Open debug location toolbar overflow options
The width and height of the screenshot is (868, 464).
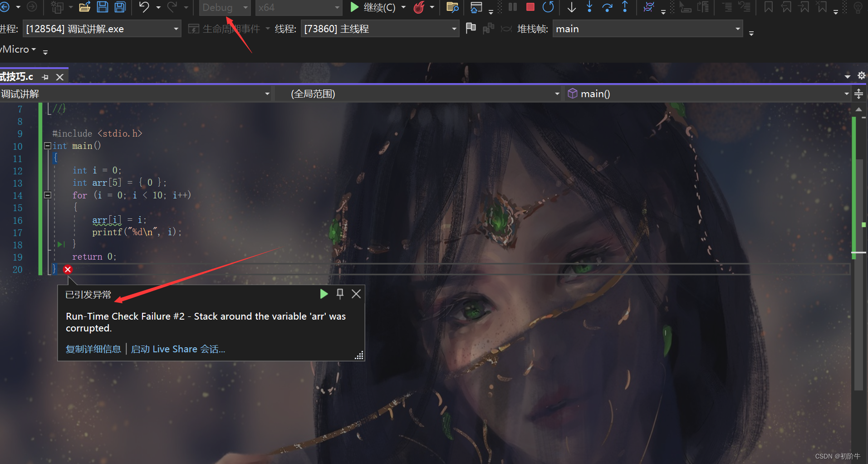tap(751, 34)
